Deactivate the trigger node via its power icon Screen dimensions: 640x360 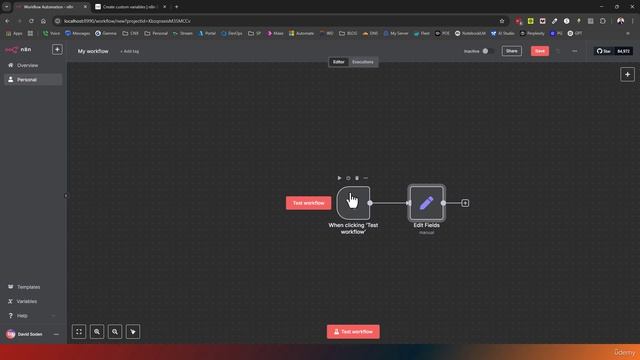pos(348,178)
